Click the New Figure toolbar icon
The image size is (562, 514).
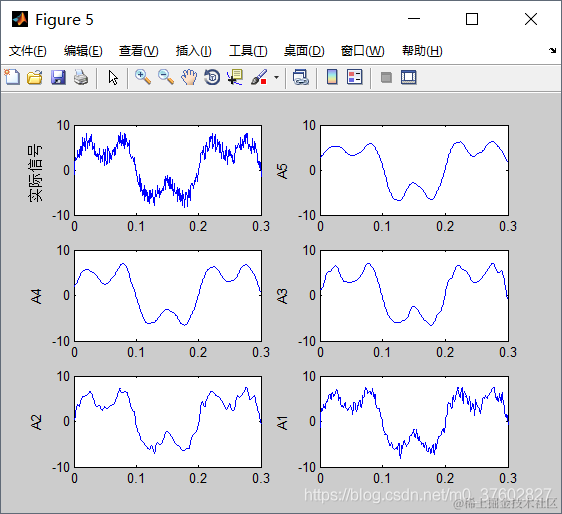12,77
